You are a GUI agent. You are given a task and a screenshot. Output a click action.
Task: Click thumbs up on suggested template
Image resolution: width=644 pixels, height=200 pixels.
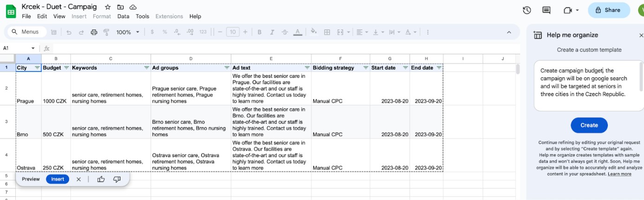pos(101,179)
